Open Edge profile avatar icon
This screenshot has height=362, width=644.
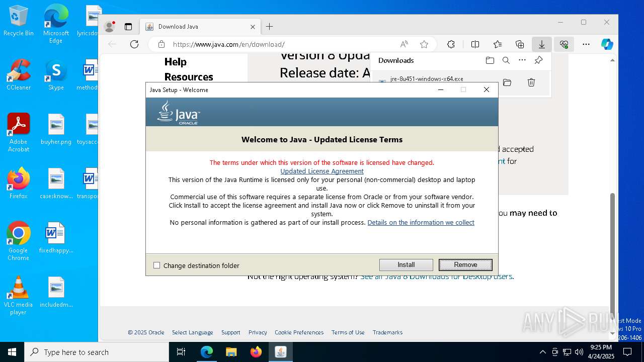pos(109,27)
